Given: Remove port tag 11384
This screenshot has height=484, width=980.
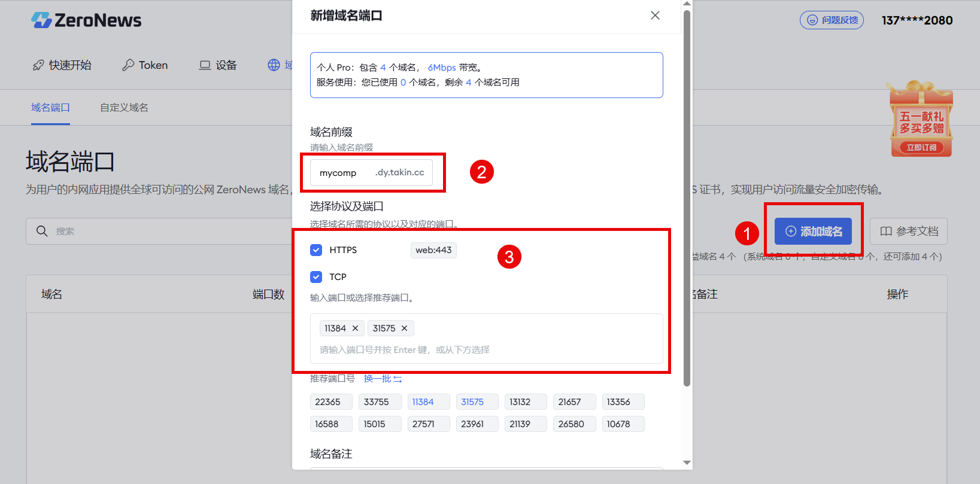Looking at the screenshot, I should tap(355, 328).
